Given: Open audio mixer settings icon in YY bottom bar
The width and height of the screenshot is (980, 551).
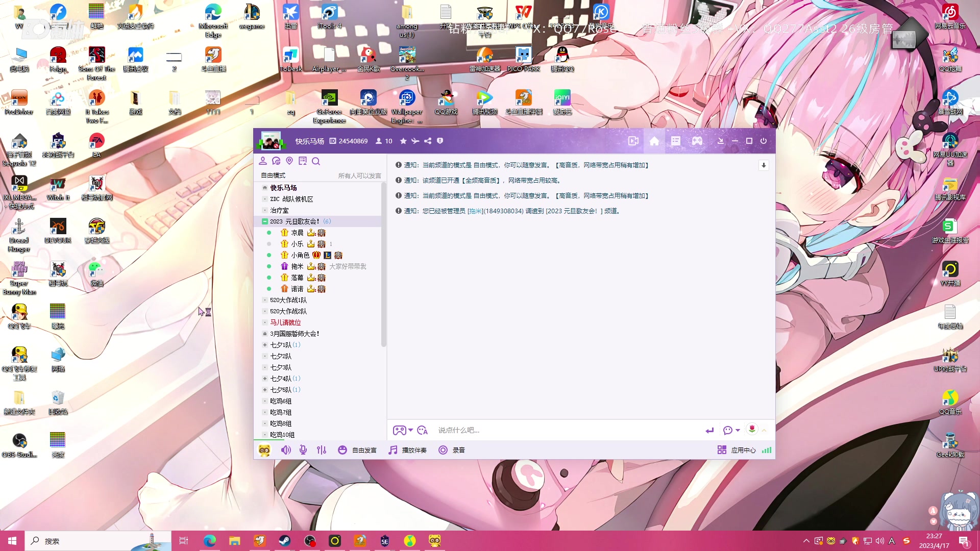Looking at the screenshot, I should tap(321, 450).
